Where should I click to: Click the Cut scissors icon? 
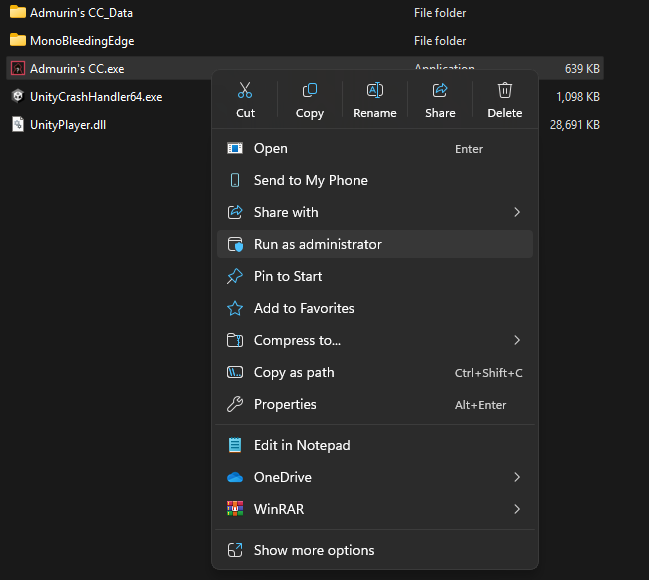[x=245, y=91]
